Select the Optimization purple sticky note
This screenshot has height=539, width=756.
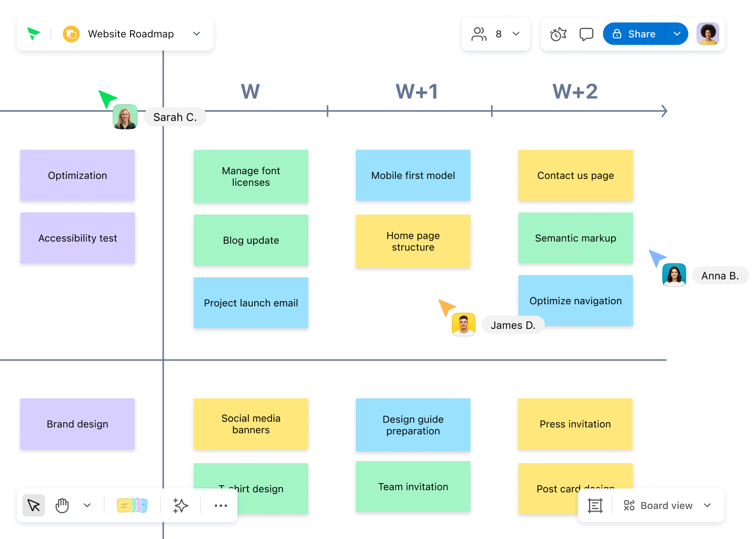coord(77,175)
